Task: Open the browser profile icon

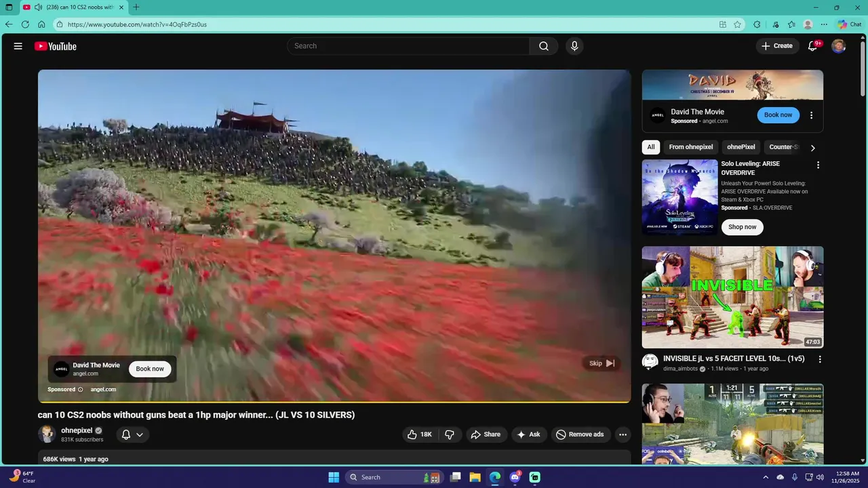Action: click(808, 24)
